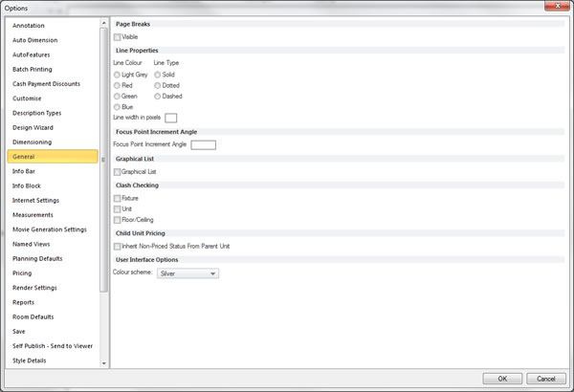
Task: Click the Cancel button
Action: (544, 379)
